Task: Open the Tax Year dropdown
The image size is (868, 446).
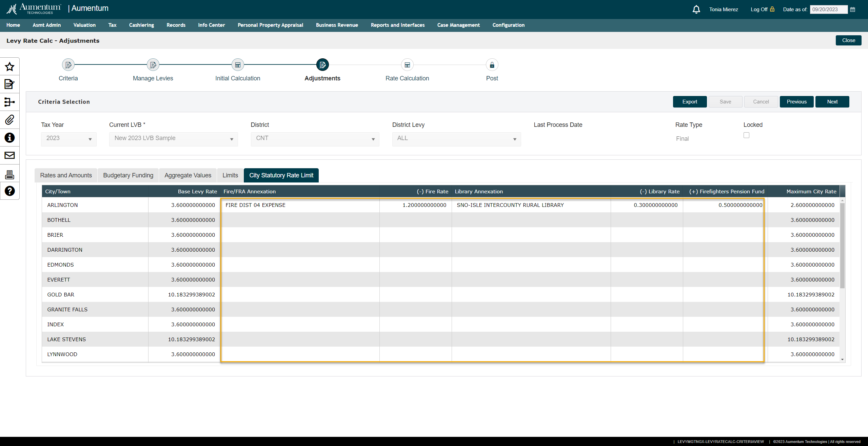Action: 69,139
